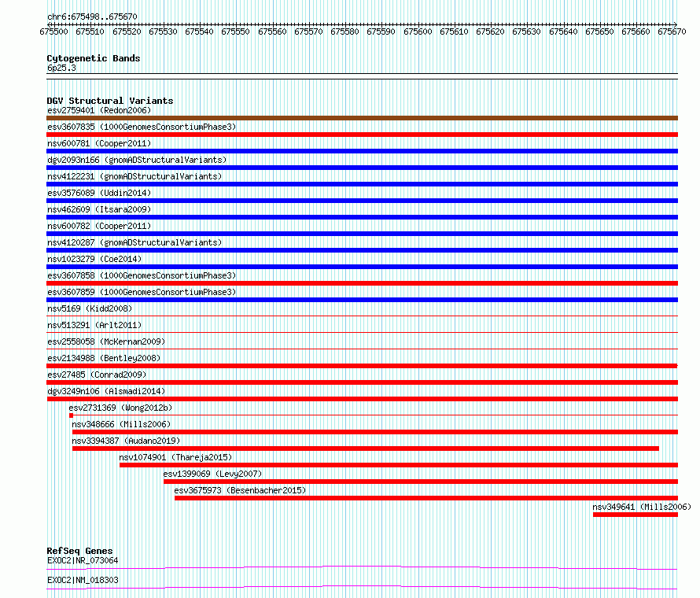
Task: Click the red bar under nsv1074901
Action: (399, 465)
